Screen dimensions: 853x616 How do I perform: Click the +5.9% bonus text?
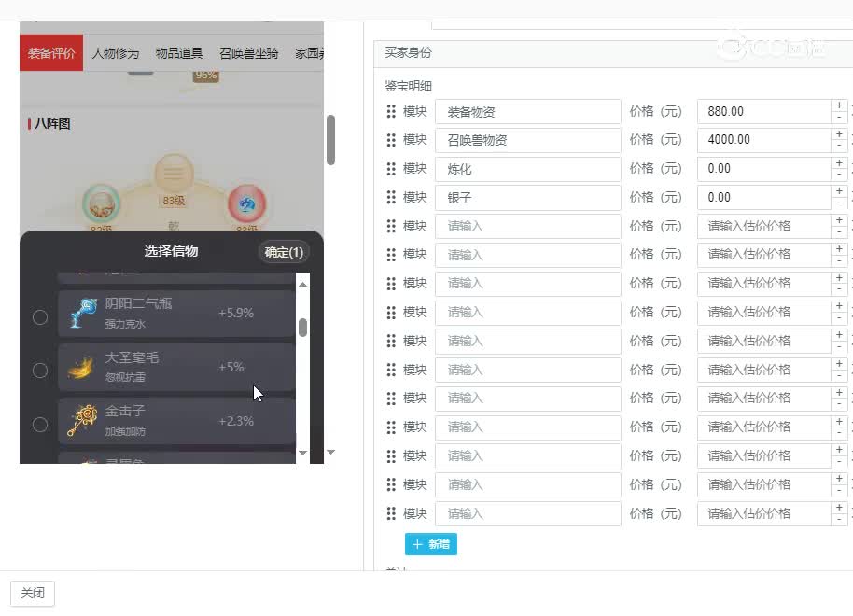[x=235, y=313]
